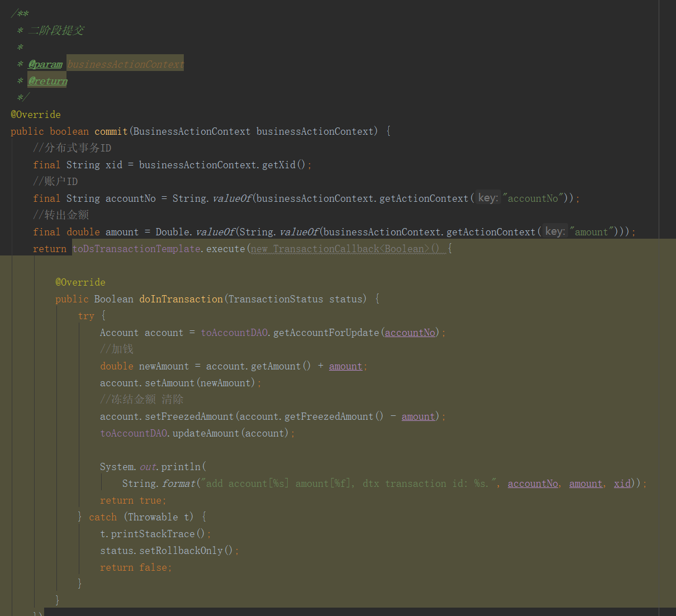
Task: Click the TransactionStatus parameter type
Action: pos(275,299)
